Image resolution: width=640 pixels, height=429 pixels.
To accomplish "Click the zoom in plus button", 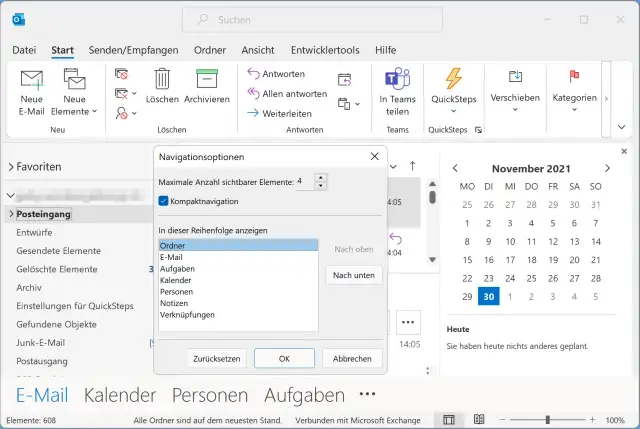I will tap(592, 420).
